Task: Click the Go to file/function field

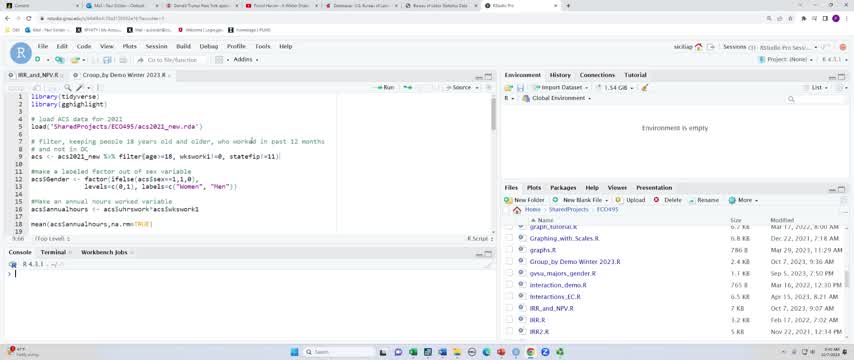Action: [173, 60]
